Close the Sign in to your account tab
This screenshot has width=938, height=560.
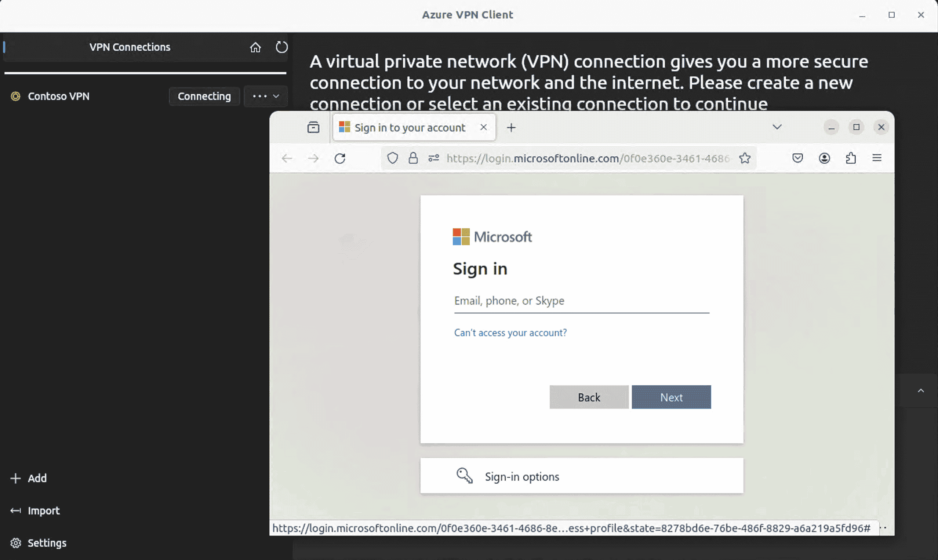483,127
